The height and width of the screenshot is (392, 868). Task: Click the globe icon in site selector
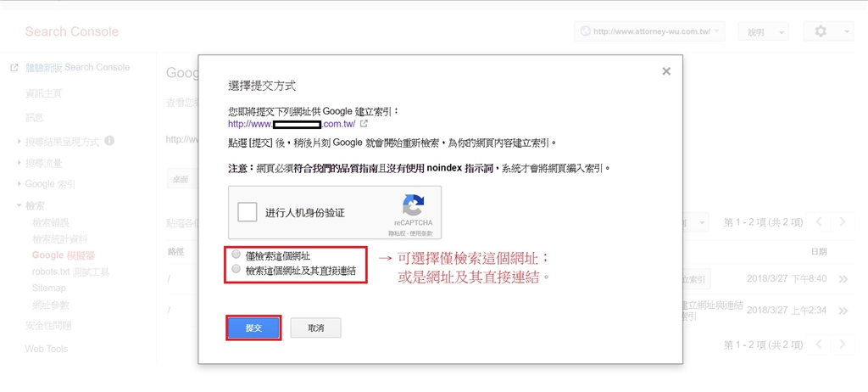(585, 31)
